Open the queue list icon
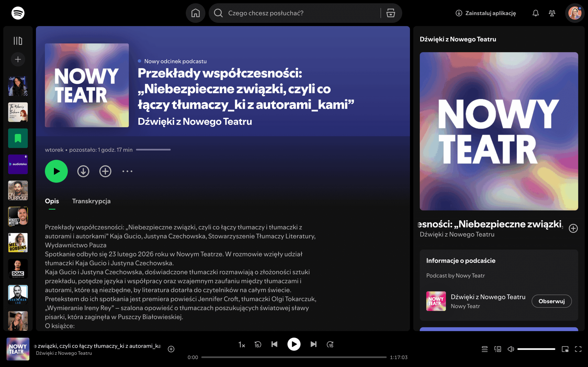The width and height of the screenshot is (588, 367). [x=484, y=349]
